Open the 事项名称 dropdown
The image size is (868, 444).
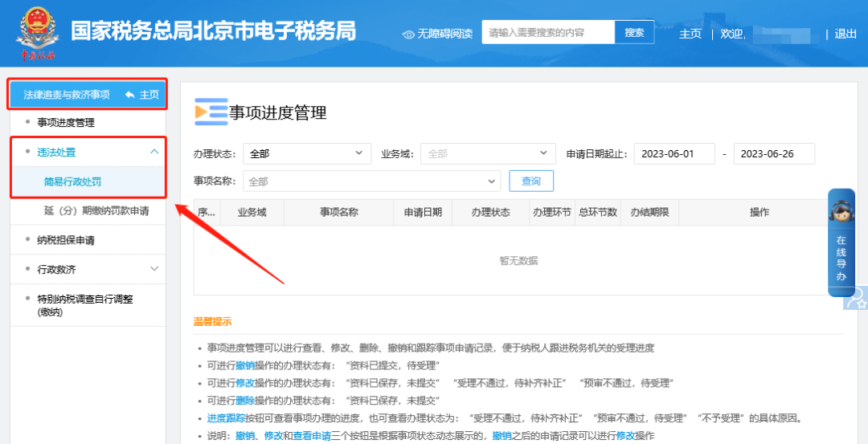[x=371, y=181]
